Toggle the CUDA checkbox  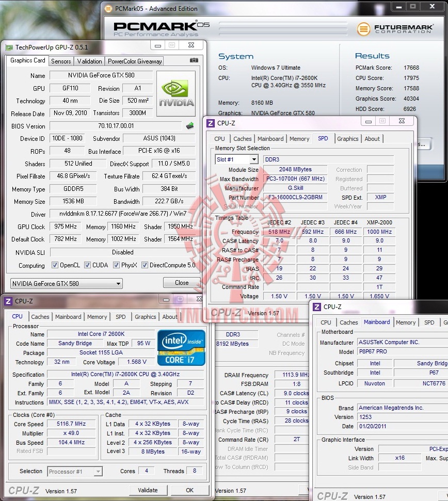pyautogui.click(x=87, y=265)
